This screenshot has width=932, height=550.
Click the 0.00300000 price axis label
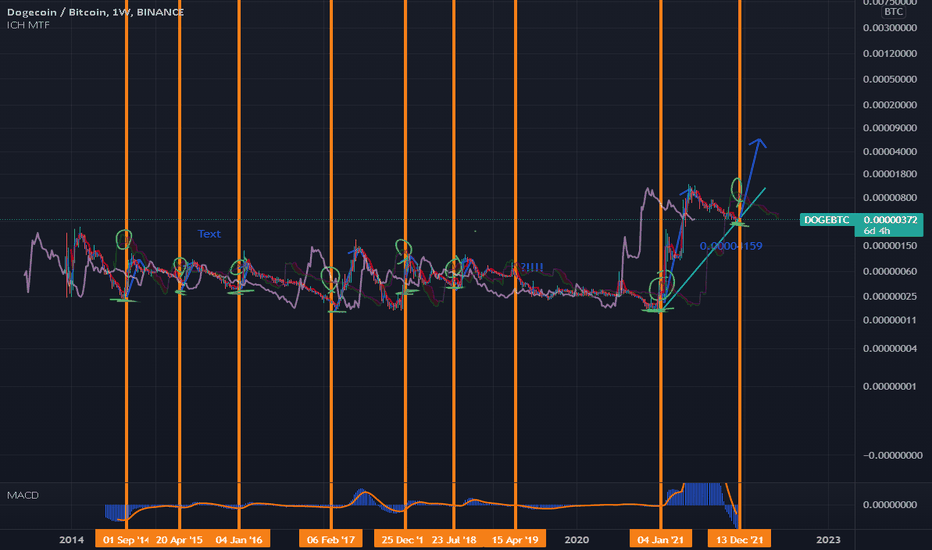pos(890,28)
